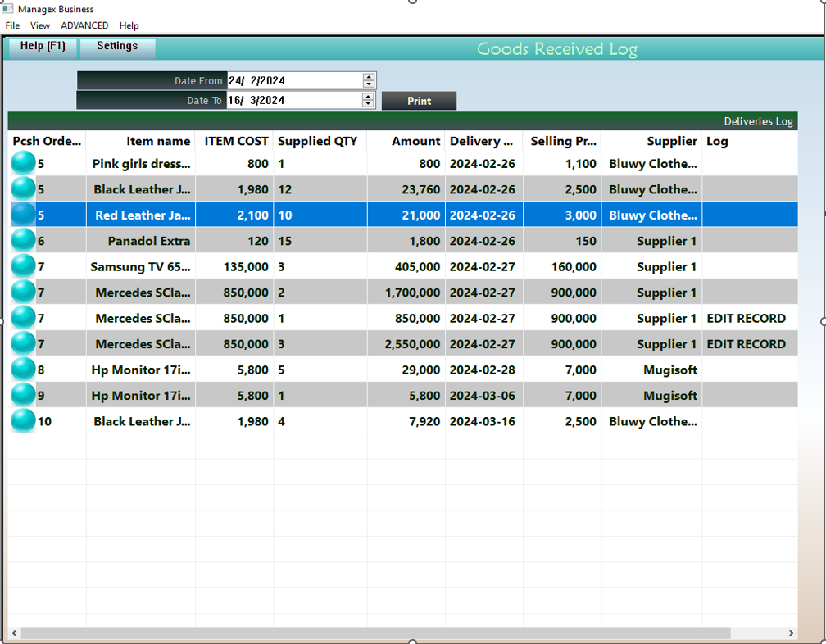Screen dimensions: 826x644
Task: Click the teal orb on Pink girls dress row
Action: tap(23, 163)
